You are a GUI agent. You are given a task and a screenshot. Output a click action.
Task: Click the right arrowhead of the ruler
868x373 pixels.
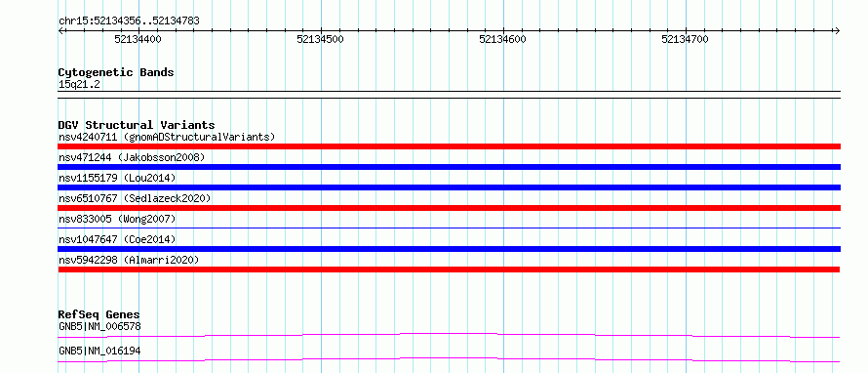click(x=838, y=30)
